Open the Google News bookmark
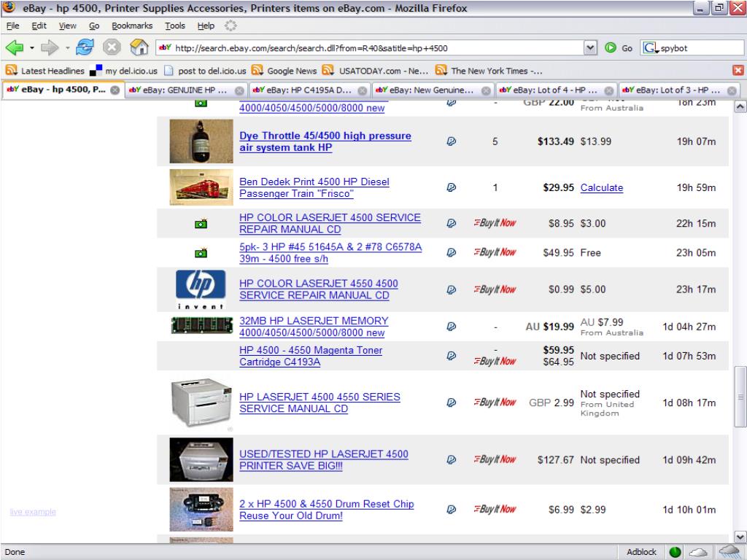The image size is (747, 560). tap(285, 71)
